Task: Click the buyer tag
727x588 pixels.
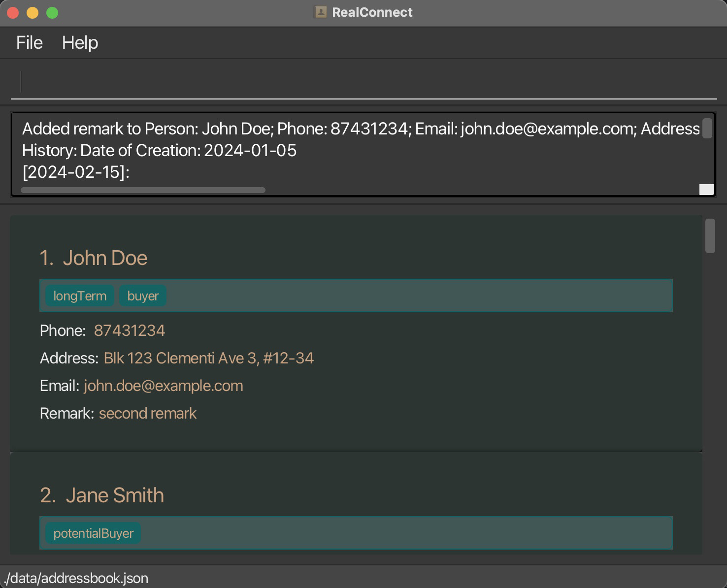Action: click(x=143, y=296)
